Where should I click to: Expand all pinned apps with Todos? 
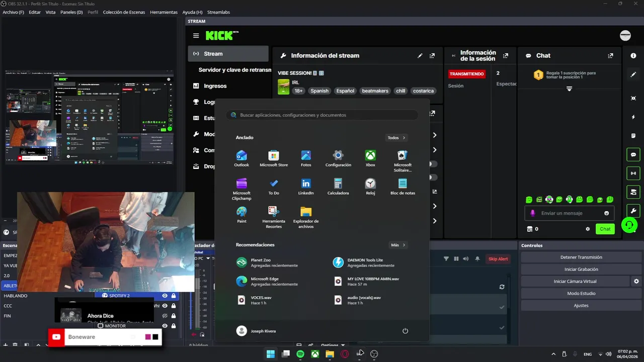point(396,138)
